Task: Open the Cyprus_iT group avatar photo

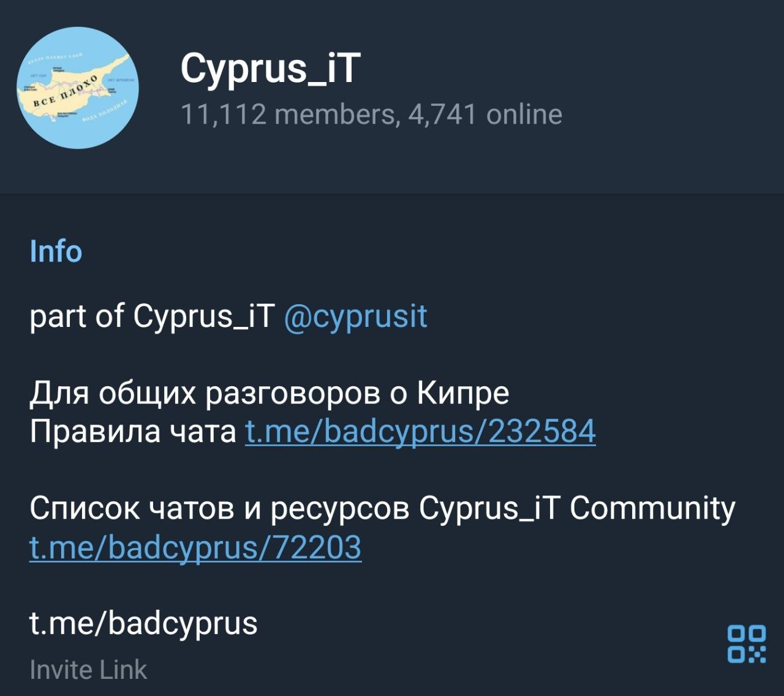Action: coord(78,88)
